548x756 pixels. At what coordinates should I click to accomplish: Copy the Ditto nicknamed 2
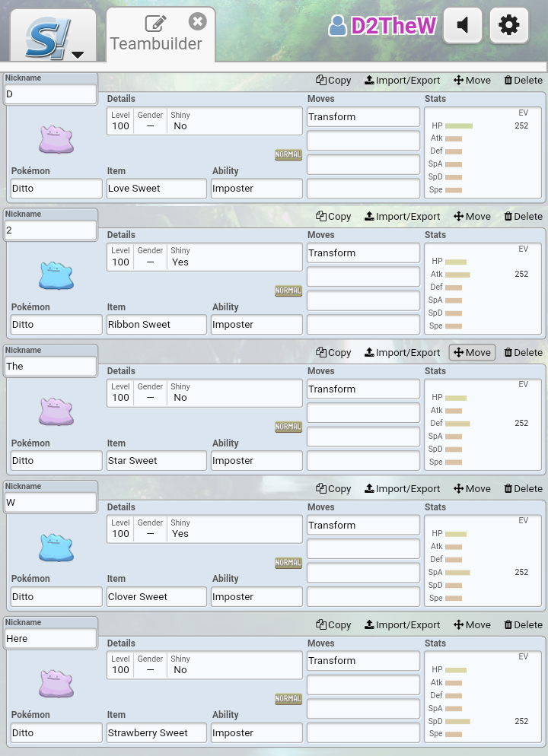333,217
